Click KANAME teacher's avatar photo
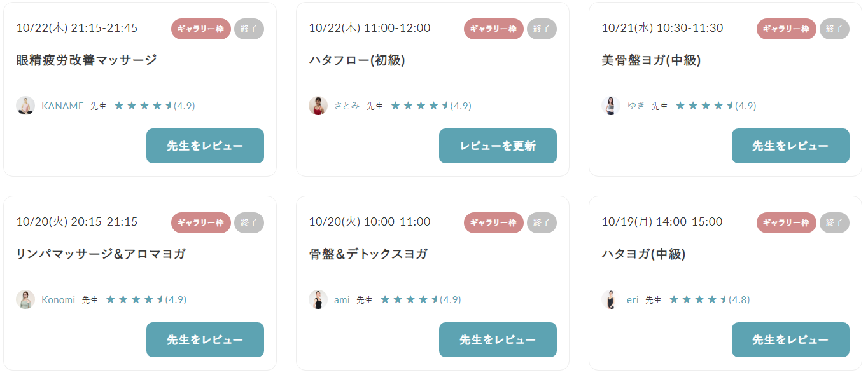868x375 pixels. pos(25,106)
